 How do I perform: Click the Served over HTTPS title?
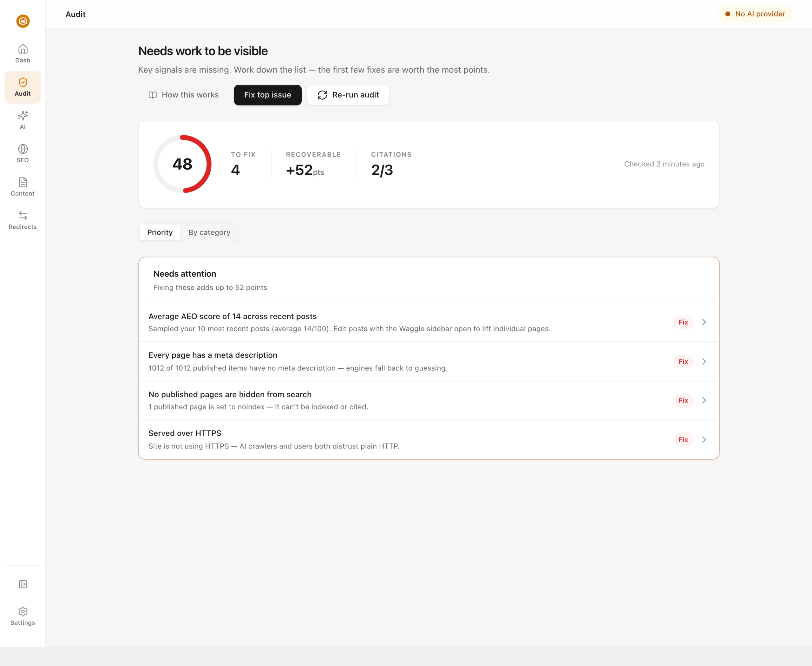[185, 434]
